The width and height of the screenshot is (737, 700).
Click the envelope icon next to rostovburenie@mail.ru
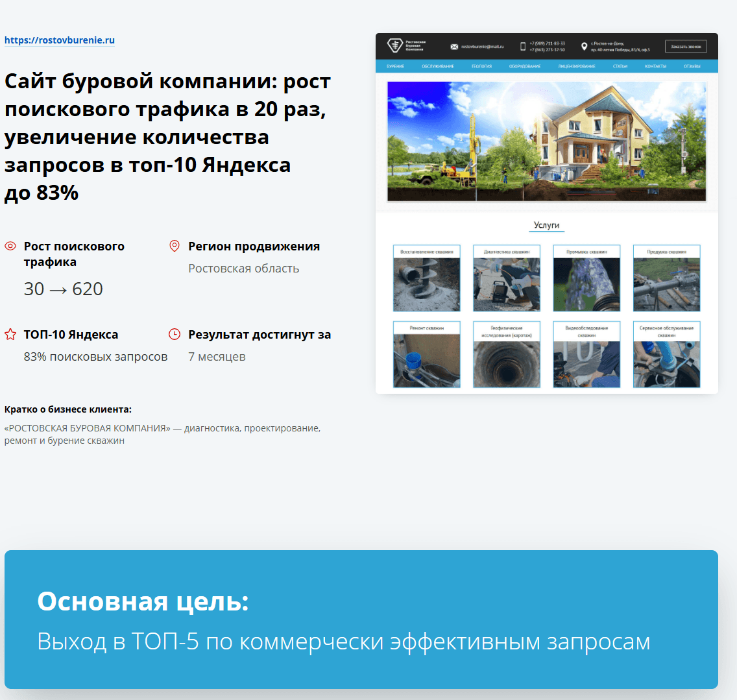pyautogui.click(x=453, y=47)
